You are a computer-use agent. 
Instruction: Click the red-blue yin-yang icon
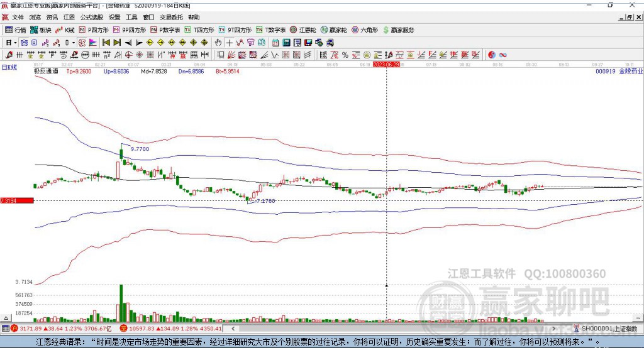492,55
